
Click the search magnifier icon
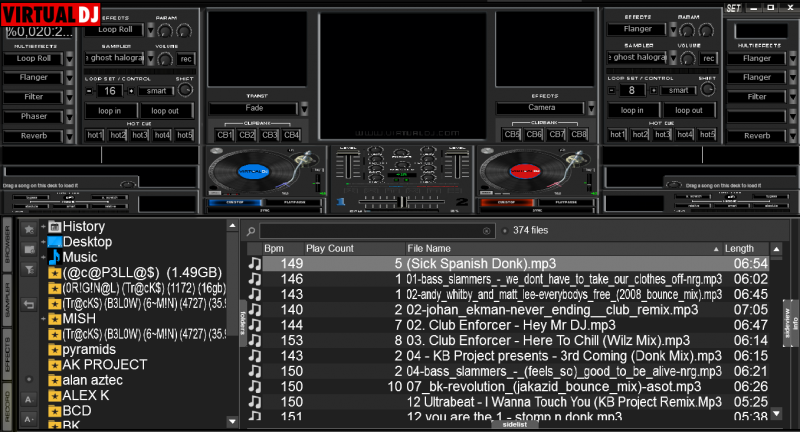point(252,231)
